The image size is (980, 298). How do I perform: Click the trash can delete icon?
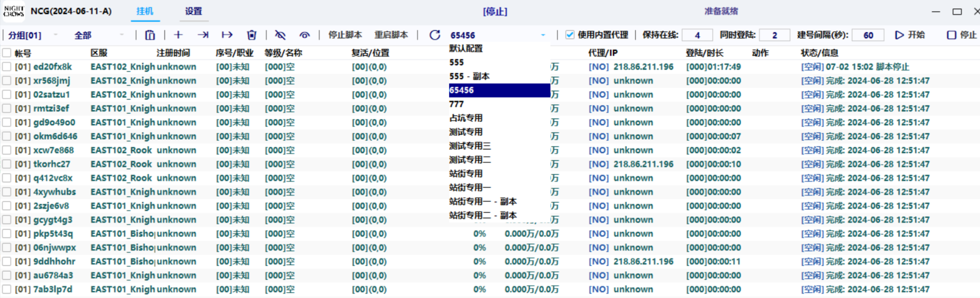click(x=252, y=35)
